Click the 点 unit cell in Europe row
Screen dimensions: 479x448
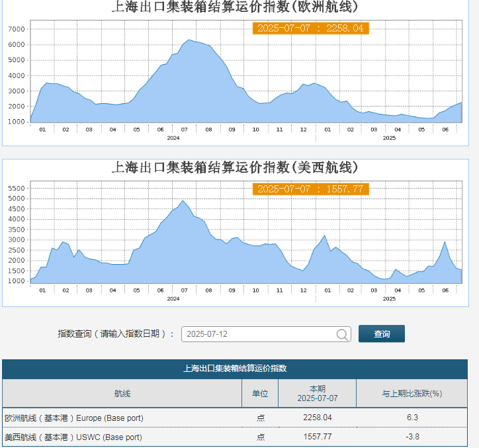[260, 418]
